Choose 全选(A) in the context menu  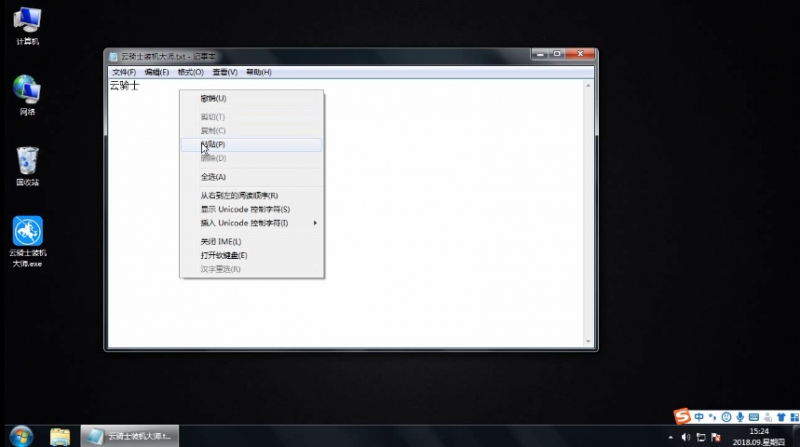coord(252,177)
